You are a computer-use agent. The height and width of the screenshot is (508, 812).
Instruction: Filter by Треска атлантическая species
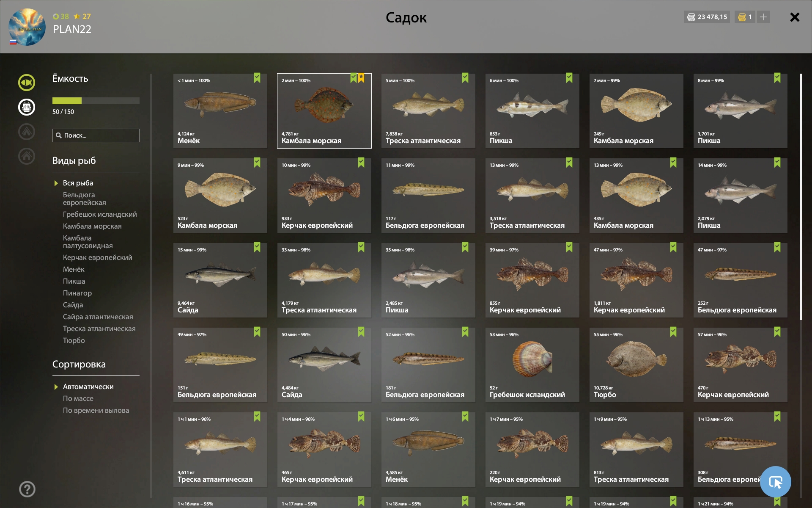pyautogui.click(x=99, y=329)
